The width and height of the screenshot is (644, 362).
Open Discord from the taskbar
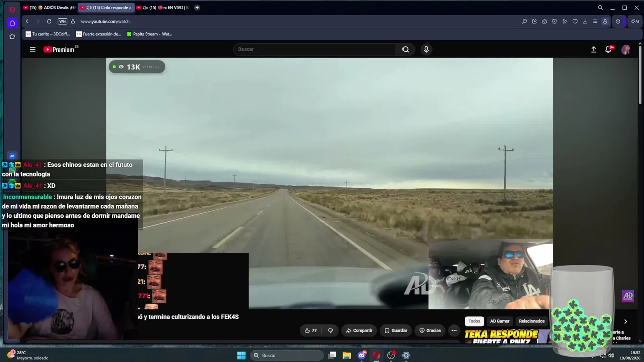362,355
